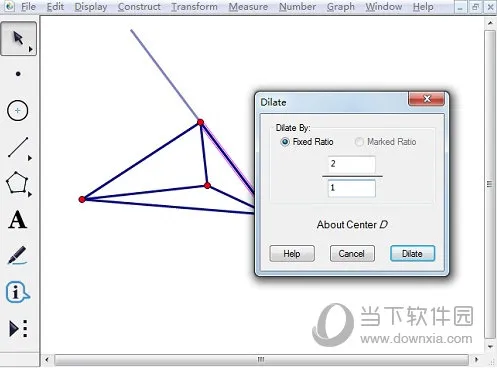Click the horizontal scrollbar left arrow
Viewport: 497px width, 368px height.
pyautogui.click(x=47, y=359)
